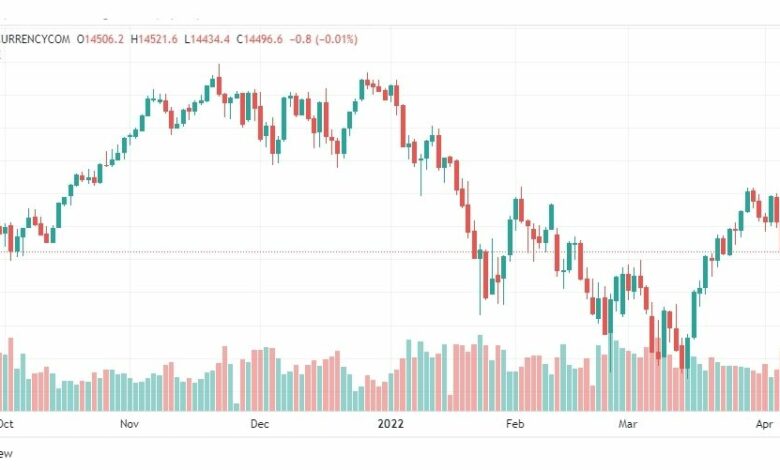Click the tallest volume bar in late January
The width and height of the screenshot is (780, 470).
point(480,373)
